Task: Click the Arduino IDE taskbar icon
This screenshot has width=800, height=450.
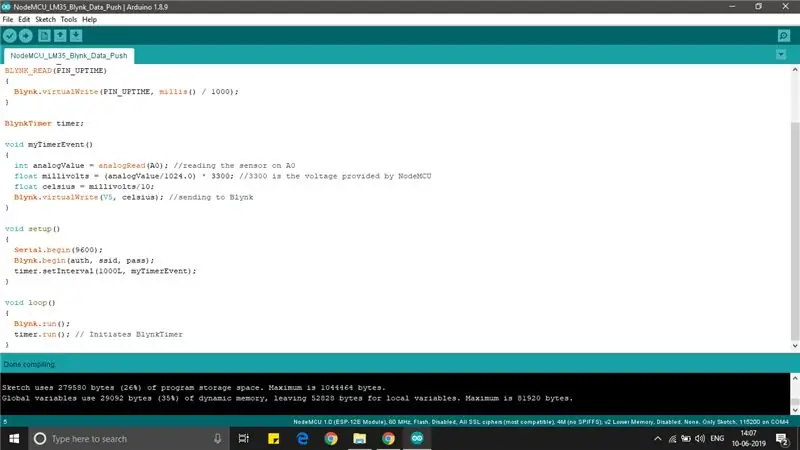Action: (417, 439)
